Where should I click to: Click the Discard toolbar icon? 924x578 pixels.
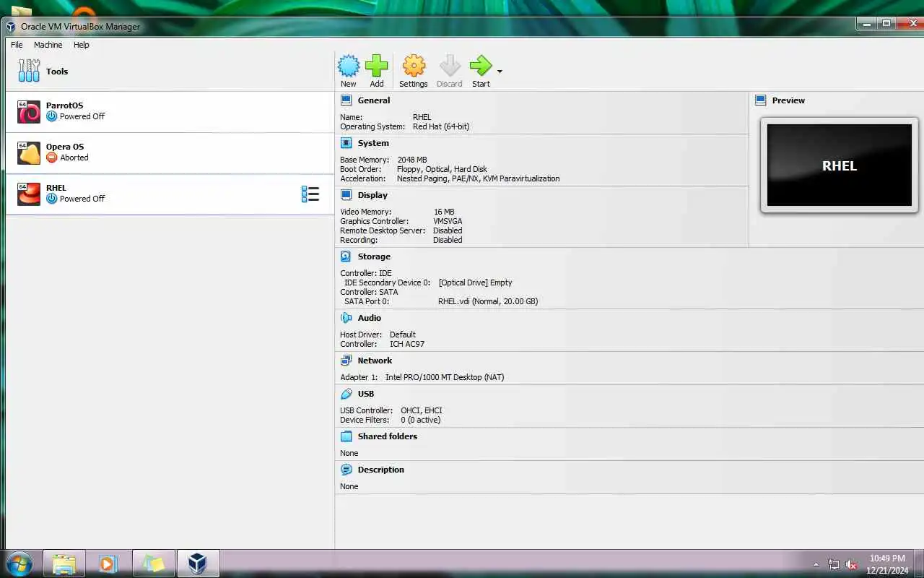450,66
